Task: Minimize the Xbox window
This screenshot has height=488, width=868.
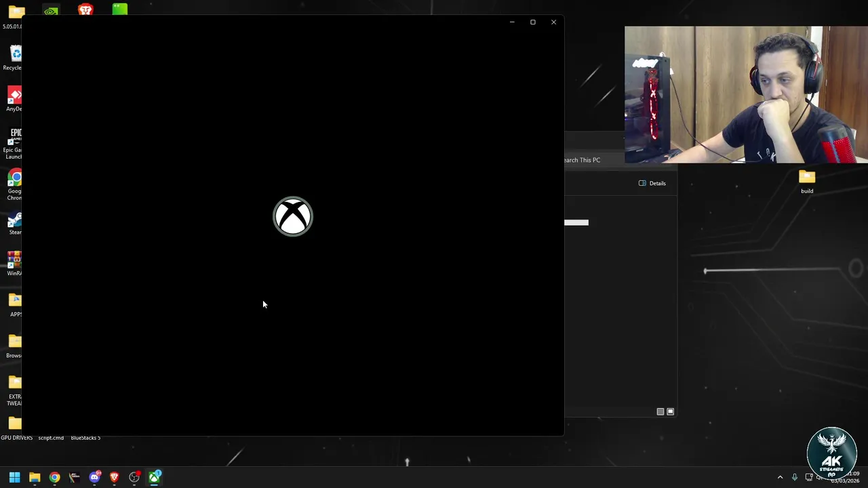Action: point(512,22)
